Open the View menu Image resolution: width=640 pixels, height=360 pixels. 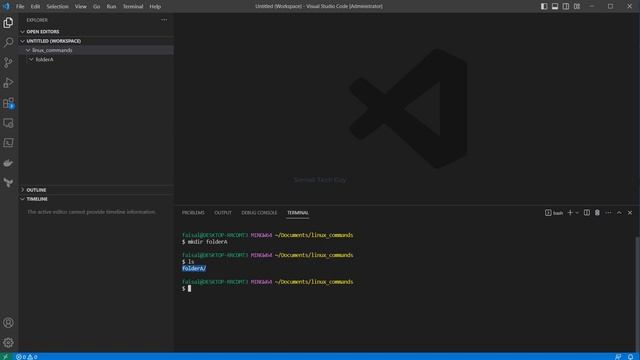click(x=81, y=6)
